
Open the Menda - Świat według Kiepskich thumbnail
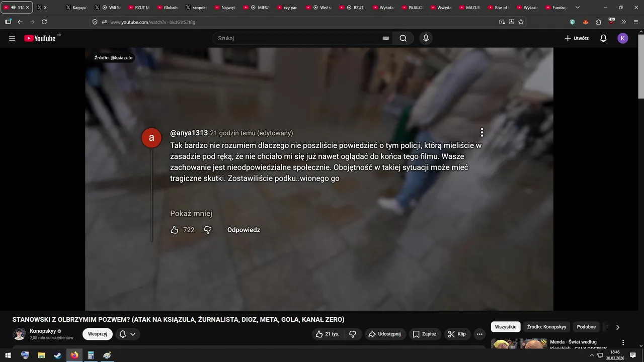(518, 343)
